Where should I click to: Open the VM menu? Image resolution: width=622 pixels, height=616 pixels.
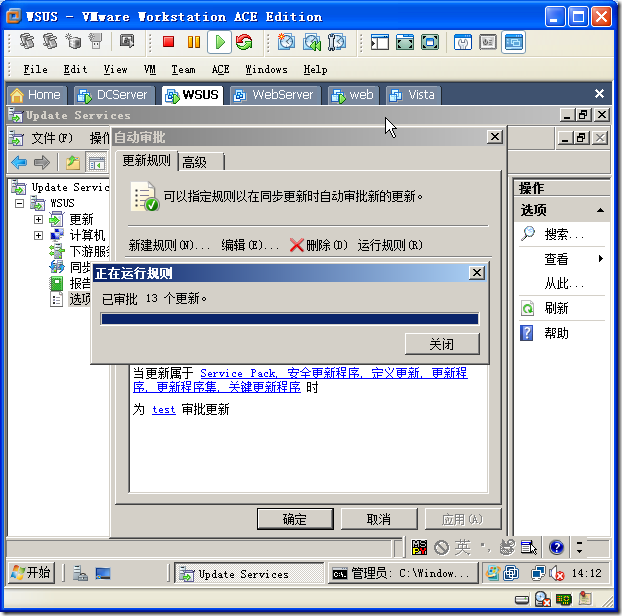coord(150,69)
